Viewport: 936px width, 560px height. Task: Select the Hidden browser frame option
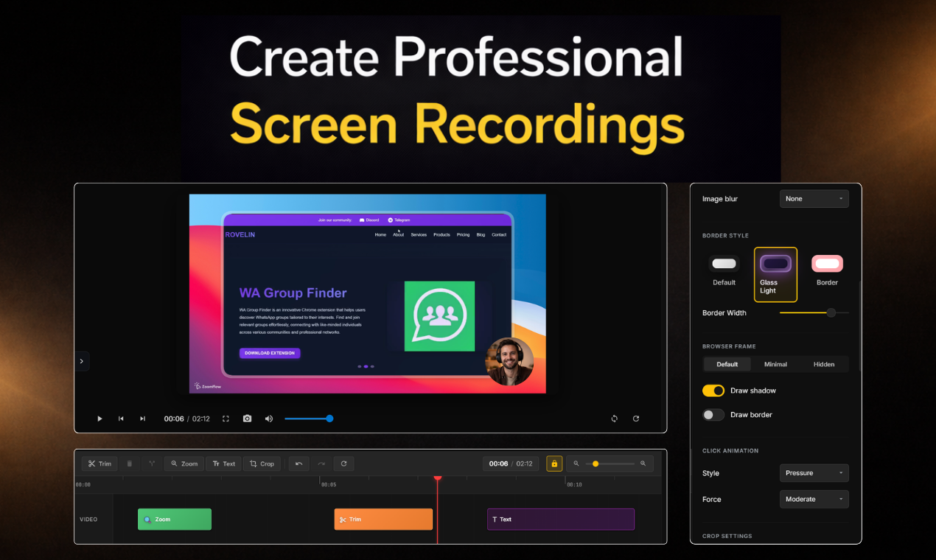(823, 364)
